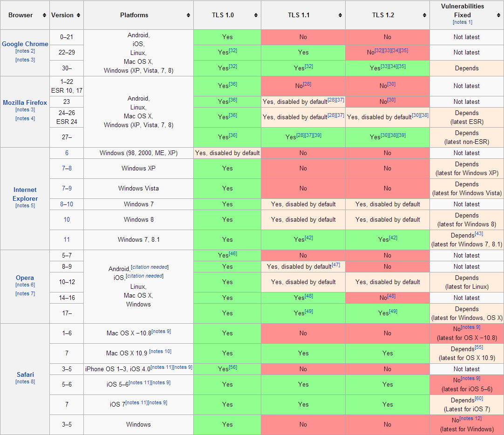Open the Google Chrome link
This screenshot has width=504, height=435.
[25, 44]
